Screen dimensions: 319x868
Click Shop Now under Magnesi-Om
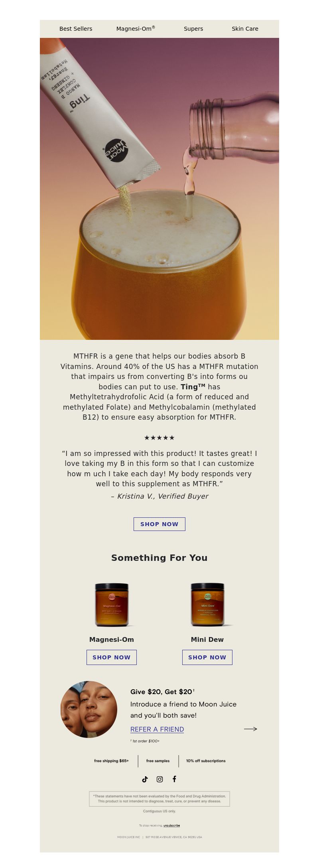point(112,657)
